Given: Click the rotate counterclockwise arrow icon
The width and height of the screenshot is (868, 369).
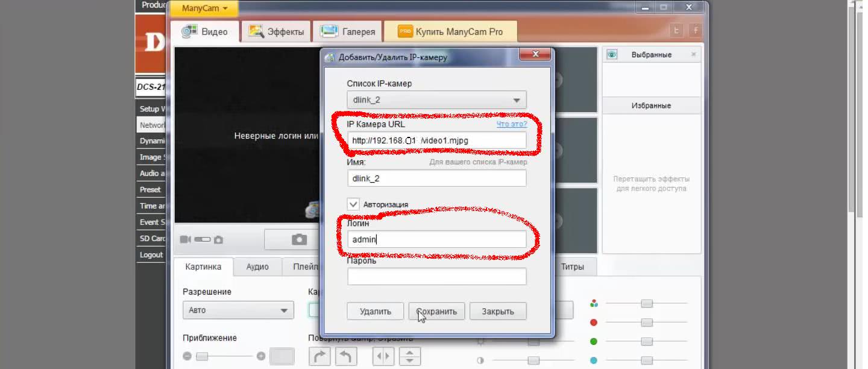Looking at the screenshot, I should click(346, 356).
